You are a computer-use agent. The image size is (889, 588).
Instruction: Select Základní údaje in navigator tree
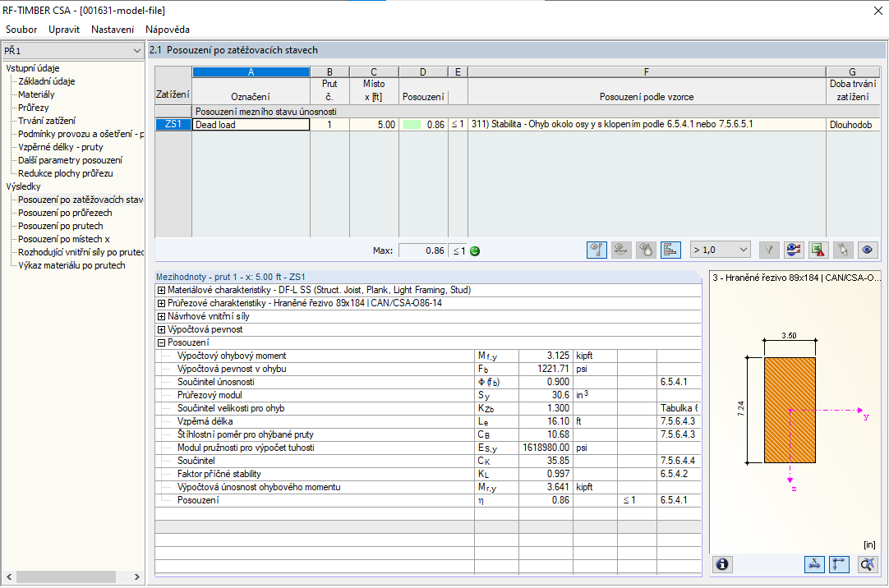[47, 81]
